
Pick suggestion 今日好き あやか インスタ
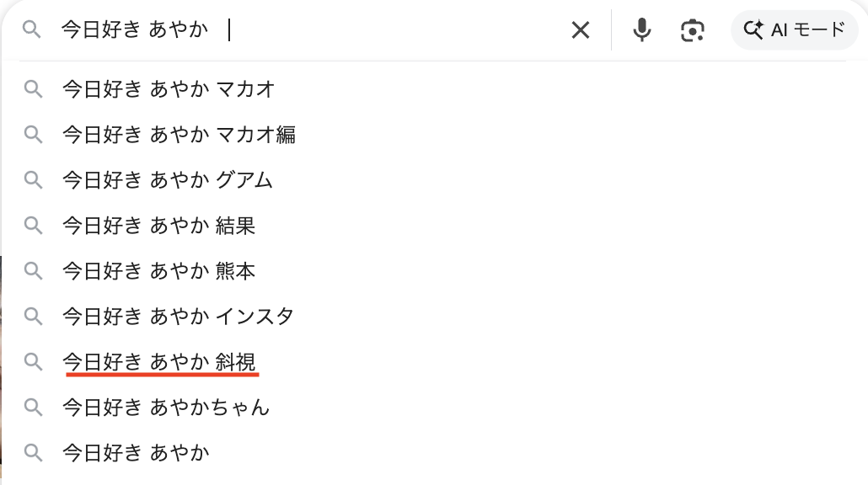(178, 317)
